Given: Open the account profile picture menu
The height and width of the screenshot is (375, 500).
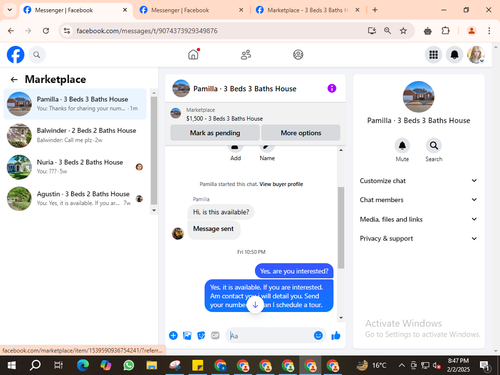Looking at the screenshot, I should coord(476,55).
